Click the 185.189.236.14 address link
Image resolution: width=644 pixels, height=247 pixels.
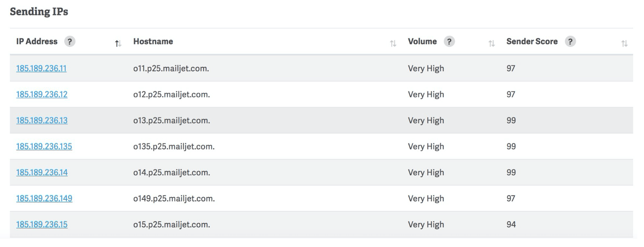pyautogui.click(x=42, y=172)
